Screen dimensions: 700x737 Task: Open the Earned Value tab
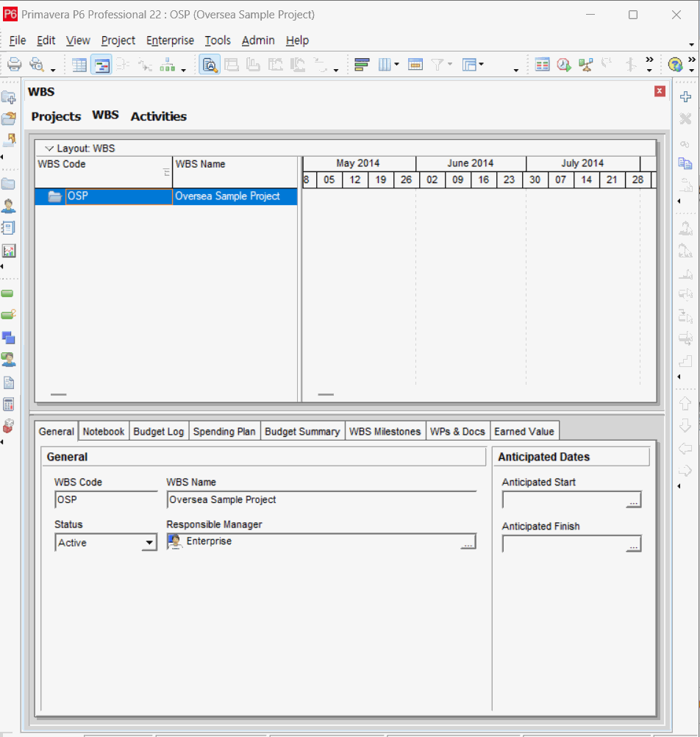tap(524, 432)
